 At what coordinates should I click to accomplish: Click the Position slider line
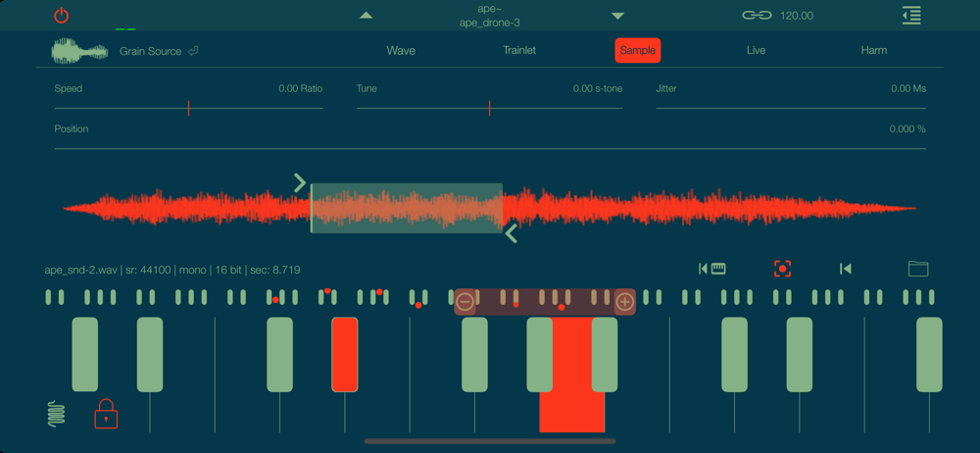[x=490, y=148]
